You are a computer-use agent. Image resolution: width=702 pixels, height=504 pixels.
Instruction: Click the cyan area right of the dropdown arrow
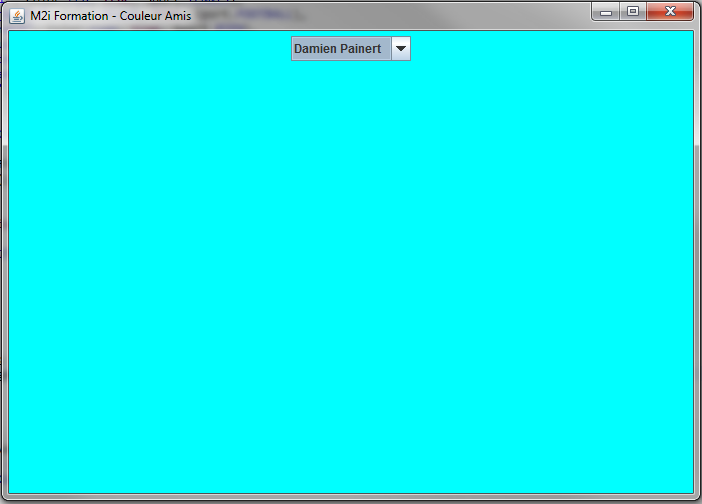click(550, 49)
